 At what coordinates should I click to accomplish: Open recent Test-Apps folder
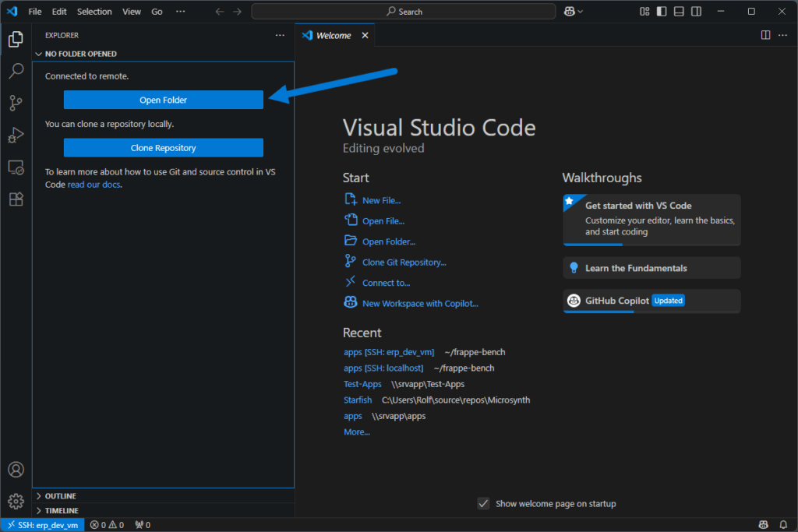(x=362, y=384)
